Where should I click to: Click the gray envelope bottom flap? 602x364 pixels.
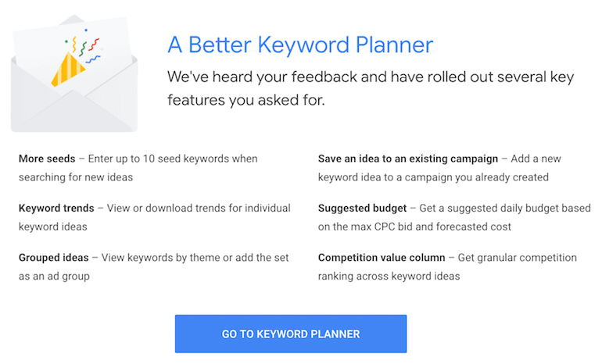[74, 112]
